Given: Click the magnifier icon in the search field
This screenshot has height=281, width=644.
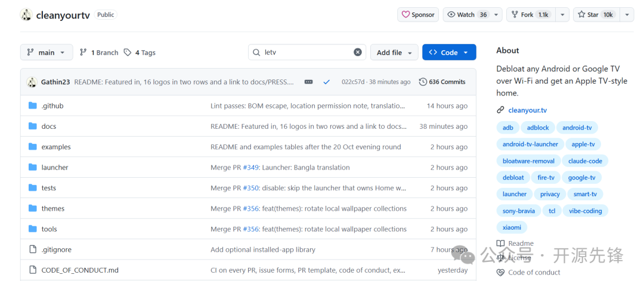Looking at the screenshot, I should 256,53.
